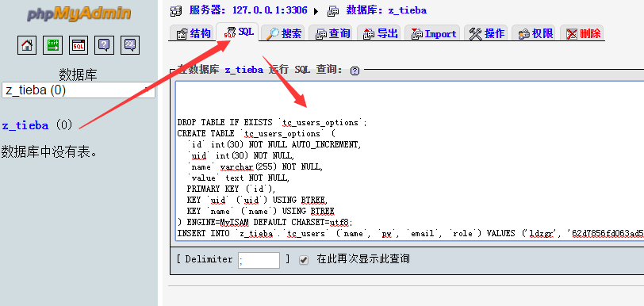Open the phpMyAdmin home icon
This screenshot has width=644, height=306.
[x=27, y=45]
